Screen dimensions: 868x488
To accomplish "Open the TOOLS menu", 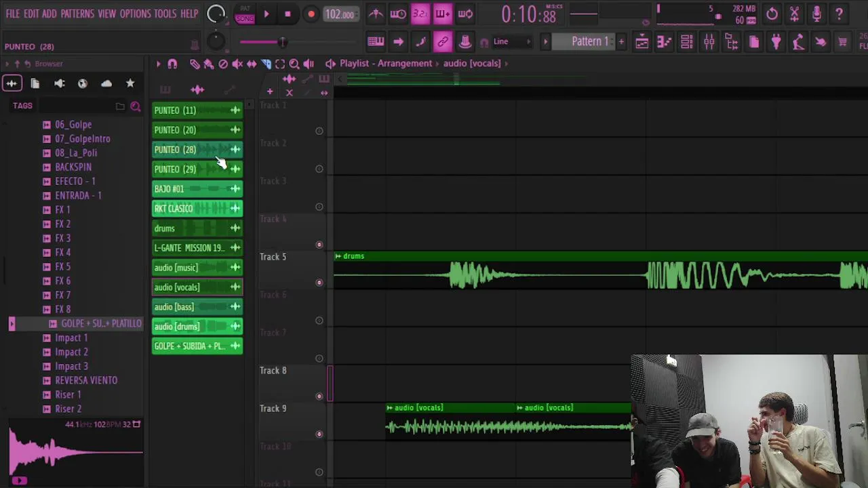I will pyautogui.click(x=165, y=14).
